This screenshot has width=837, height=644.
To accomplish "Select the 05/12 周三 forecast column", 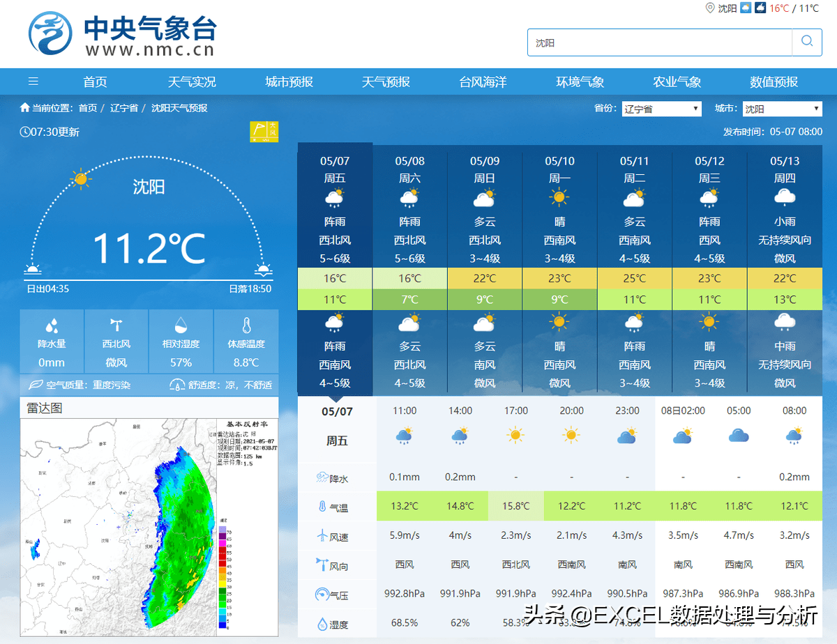I will pyautogui.click(x=709, y=269).
